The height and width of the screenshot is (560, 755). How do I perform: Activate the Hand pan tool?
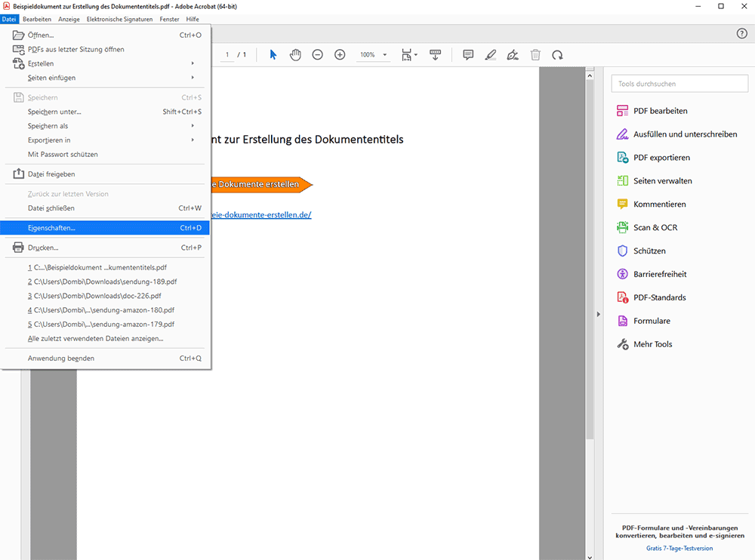point(295,55)
